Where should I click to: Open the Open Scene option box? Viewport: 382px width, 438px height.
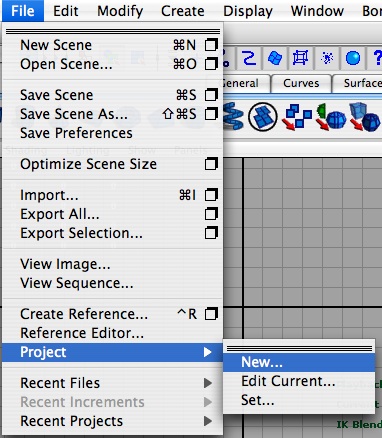tap(211, 64)
